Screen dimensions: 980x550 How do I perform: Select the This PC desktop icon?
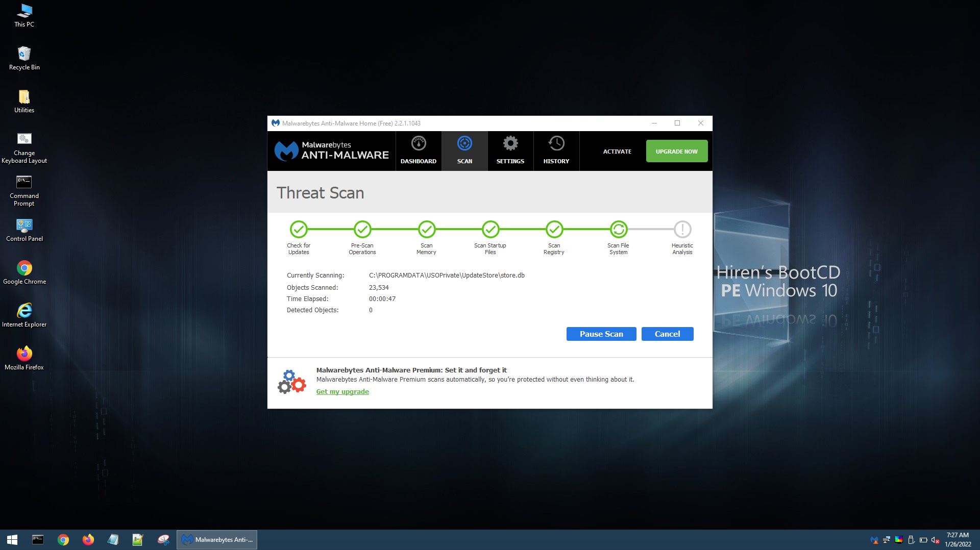24,15
